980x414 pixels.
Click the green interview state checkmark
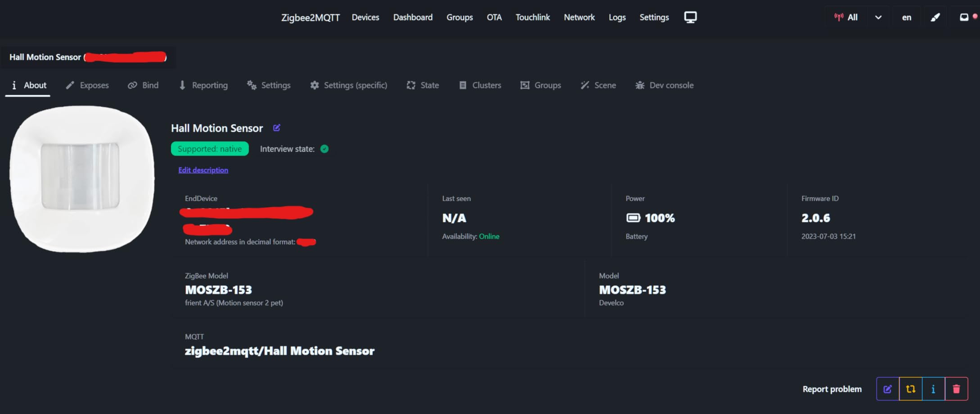(324, 149)
